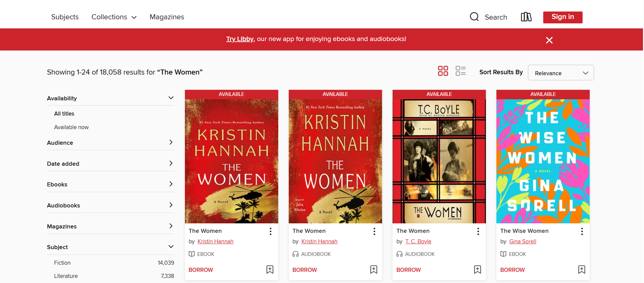Open options menu for The Women ebook
The height and width of the screenshot is (283, 644).
(270, 231)
